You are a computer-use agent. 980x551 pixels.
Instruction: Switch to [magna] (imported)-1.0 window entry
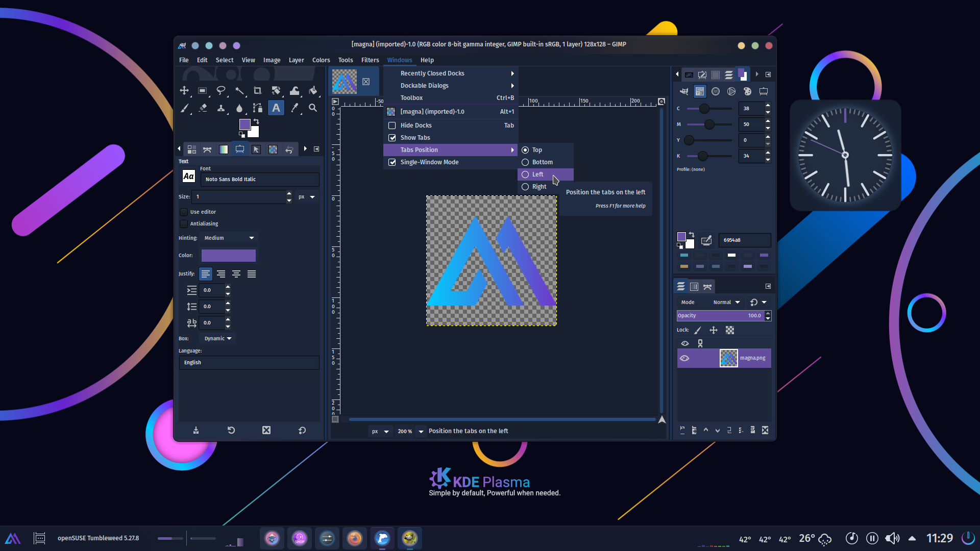(x=451, y=112)
